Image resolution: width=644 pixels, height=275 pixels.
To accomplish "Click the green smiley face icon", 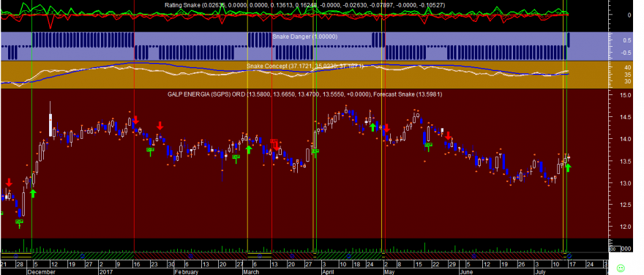I will [x=621, y=268].
